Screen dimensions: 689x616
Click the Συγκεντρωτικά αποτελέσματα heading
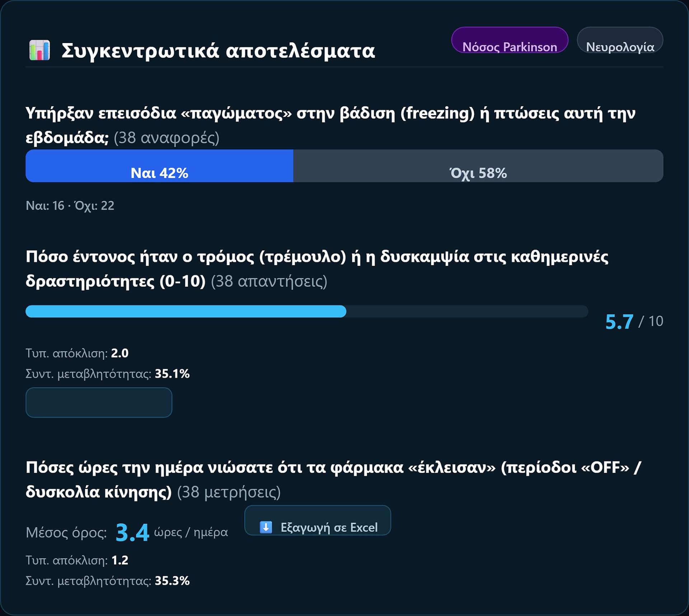coord(218,51)
